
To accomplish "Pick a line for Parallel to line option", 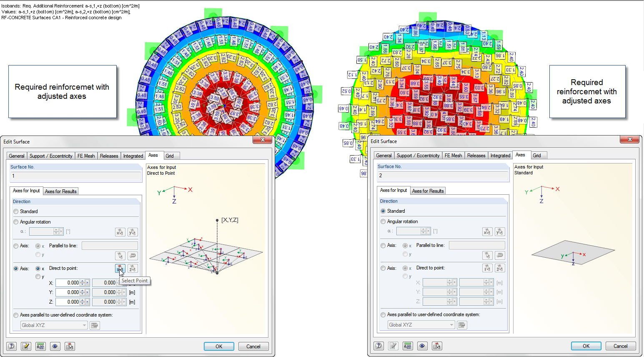I will (x=120, y=256).
